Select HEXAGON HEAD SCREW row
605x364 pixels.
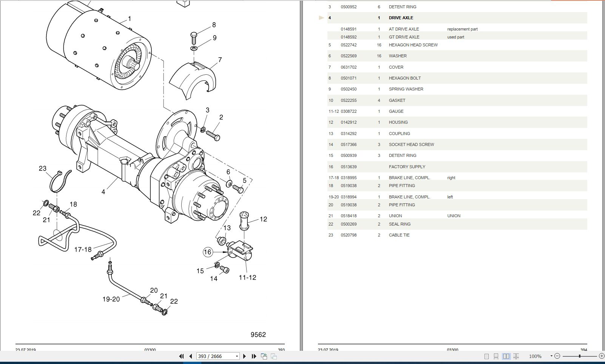pyautogui.click(x=457, y=45)
